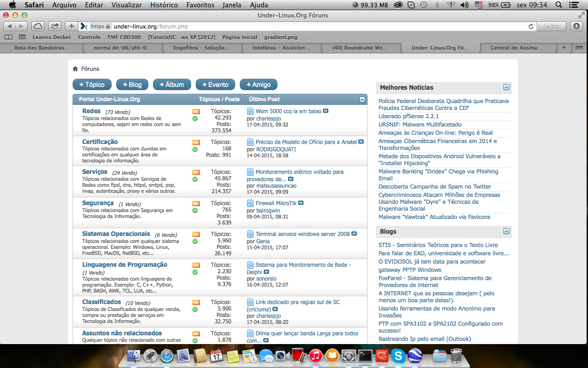588x368 pixels.
Task: Collapse the Blogs panel
Action: tap(506, 231)
